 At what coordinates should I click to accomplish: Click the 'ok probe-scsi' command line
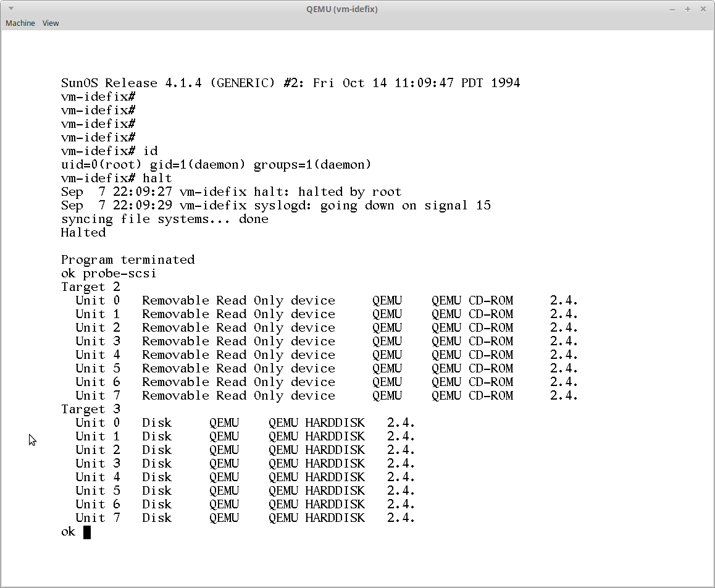pyautogui.click(x=109, y=274)
